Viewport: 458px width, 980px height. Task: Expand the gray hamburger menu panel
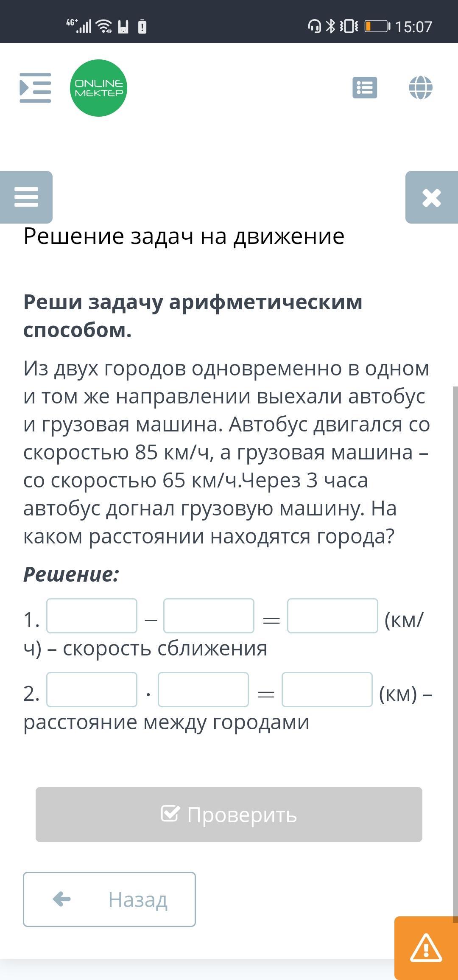tap(26, 197)
